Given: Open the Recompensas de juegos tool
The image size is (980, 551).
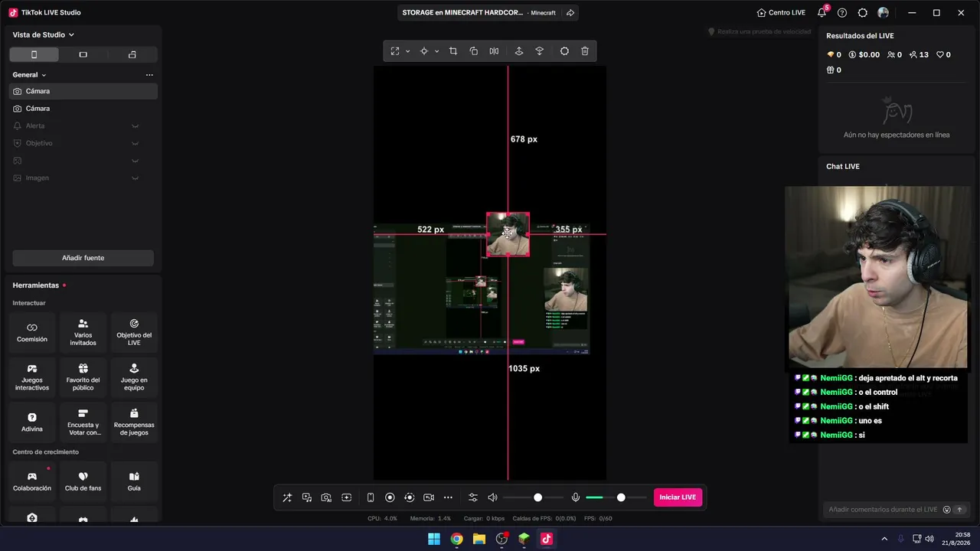Looking at the screenshot, I should click(x=134, y=422).
